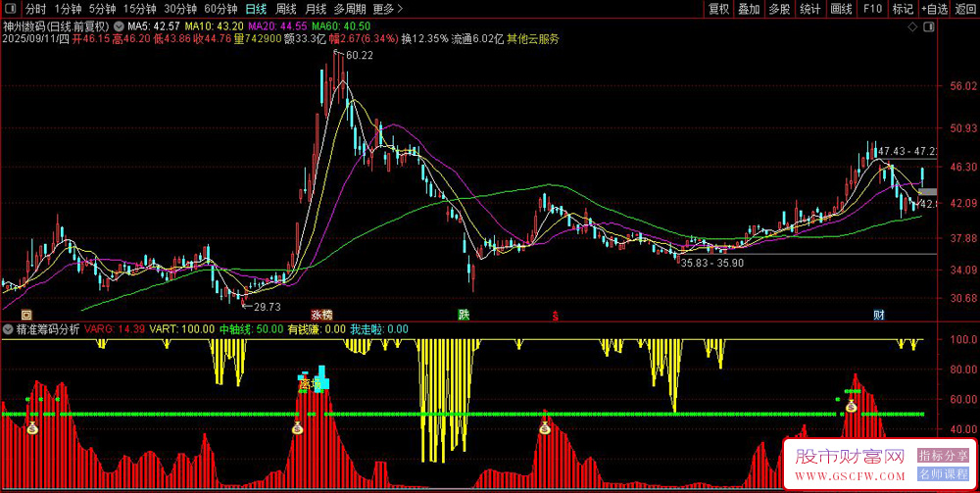Screen dimensions: 980x493
Task: Select the 60分钟 period tab
Action: (220, 9)
